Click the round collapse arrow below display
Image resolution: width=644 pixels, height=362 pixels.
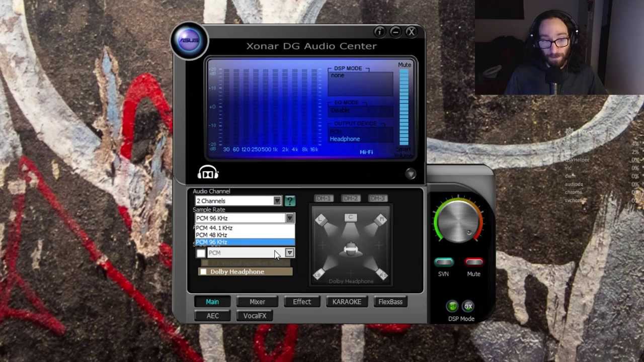point(411,173)
